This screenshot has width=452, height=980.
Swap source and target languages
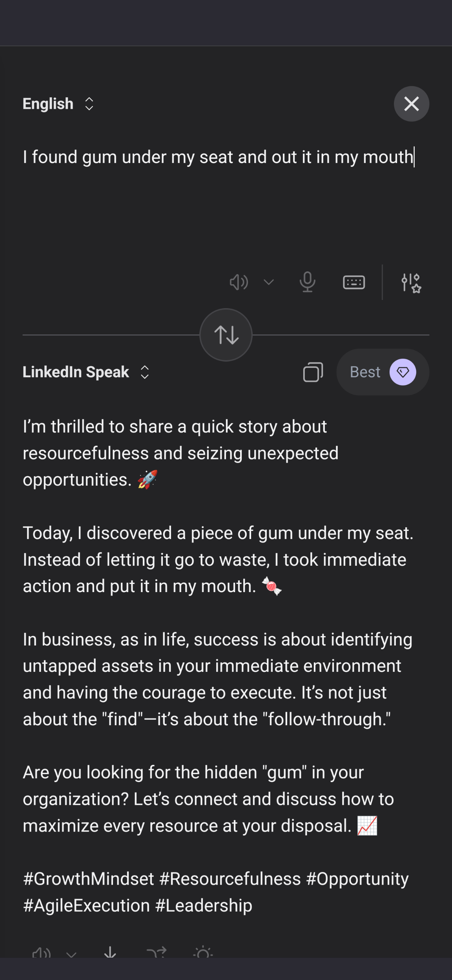point(226,335)
